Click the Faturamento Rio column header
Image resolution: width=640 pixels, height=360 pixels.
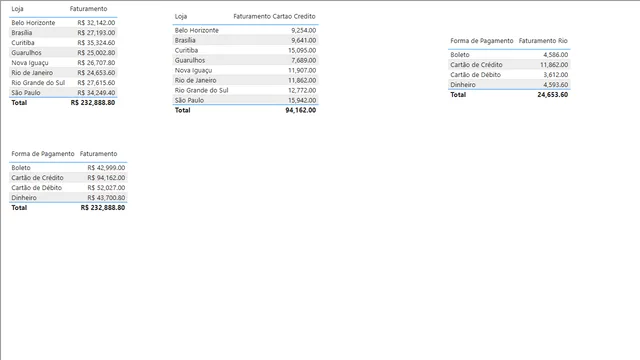point(543,41)
